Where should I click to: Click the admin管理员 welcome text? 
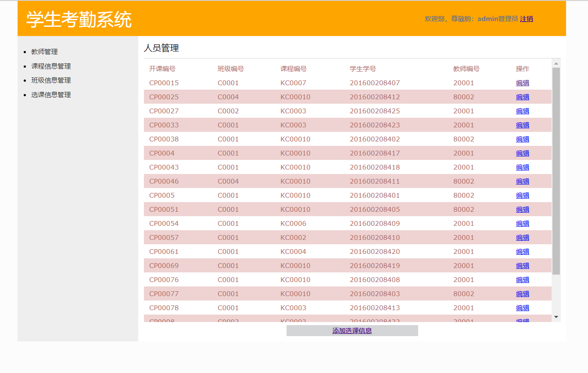coord(498,19)
